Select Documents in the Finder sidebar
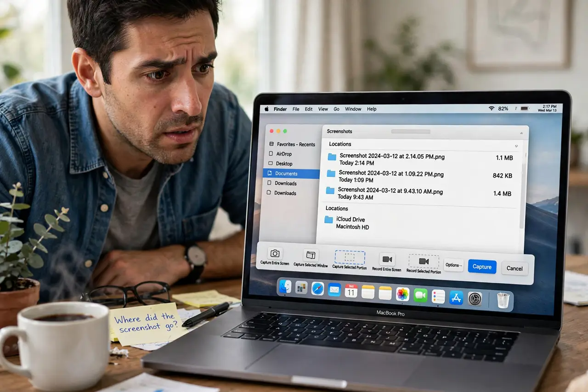Image resolution: width=588 pixels, height=392 pixels. point(291,174)
